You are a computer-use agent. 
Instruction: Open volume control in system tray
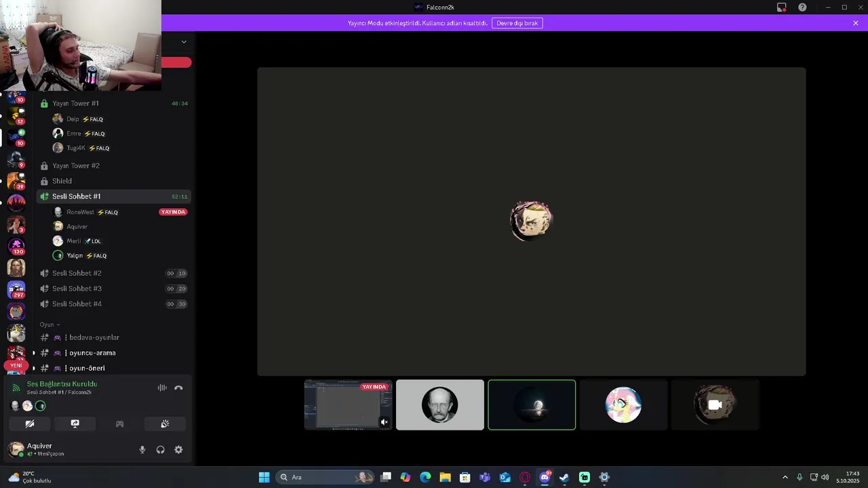[x=825, y=477]
